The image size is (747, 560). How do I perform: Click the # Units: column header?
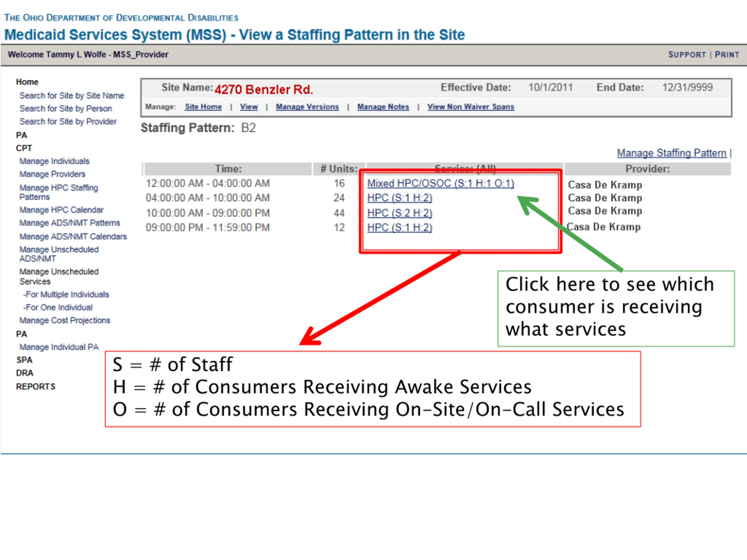(339, 169)
